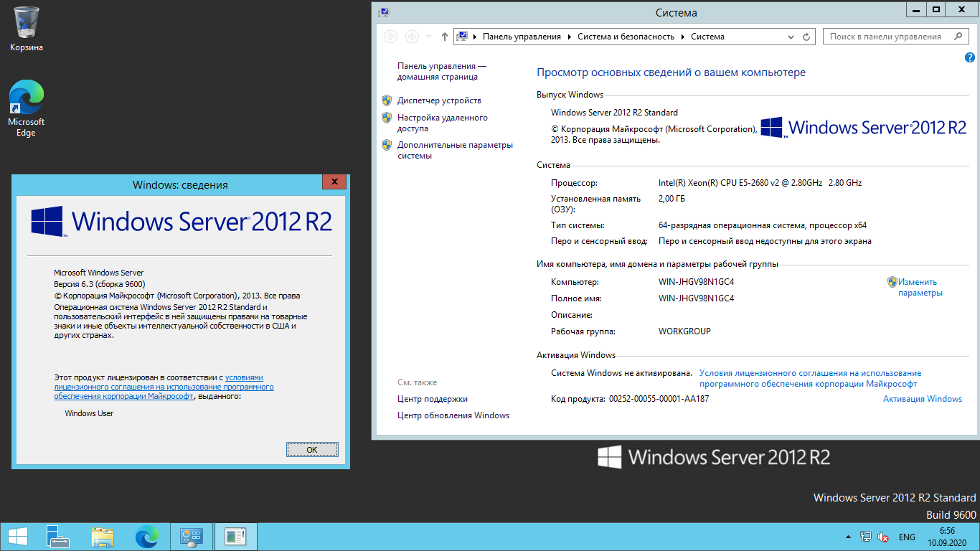Open Дополнительные параметры системы link
This screenshot has height=551, width=980.
tap(456, 150)
